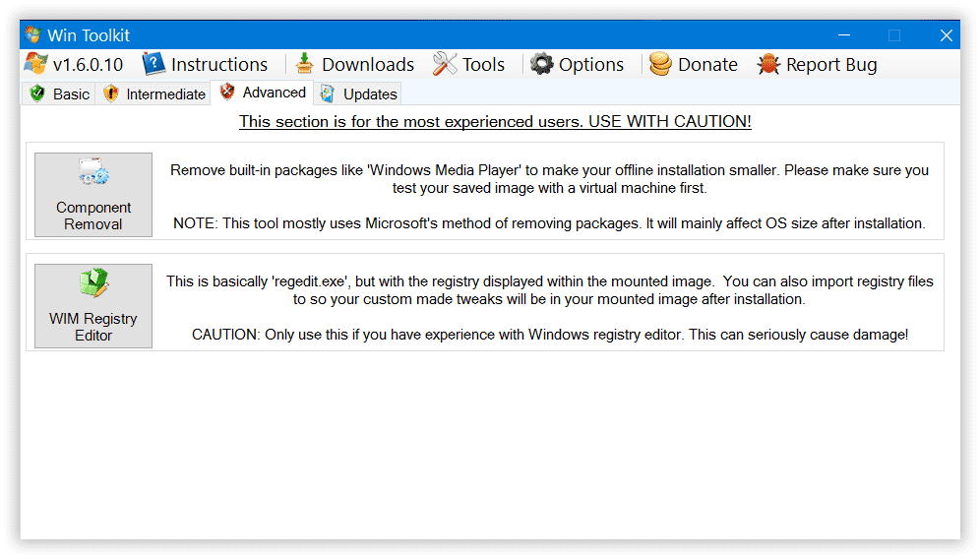Click the Donate coins icon
The height and width of the screenshot is (559, 980).
click(660, 64)
